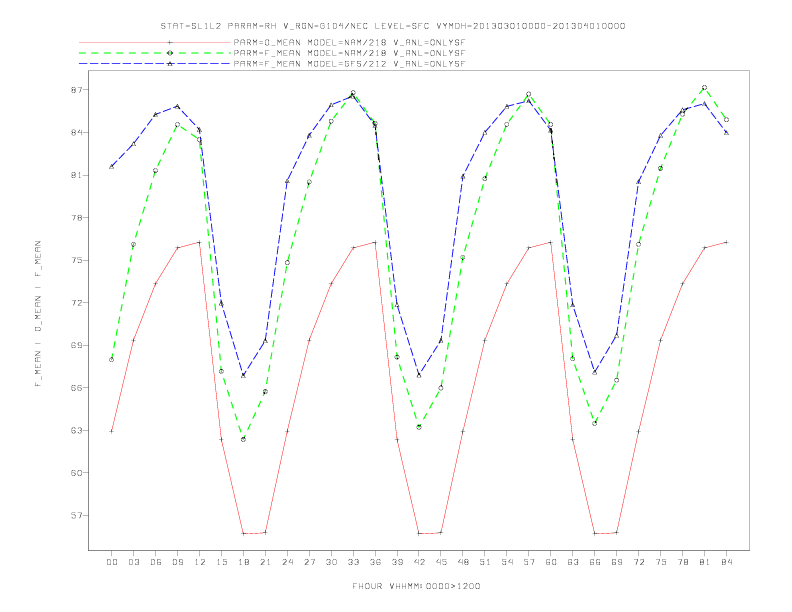Click x-axis forecast hour label 63
792x612 pixels.
point(573,562)
